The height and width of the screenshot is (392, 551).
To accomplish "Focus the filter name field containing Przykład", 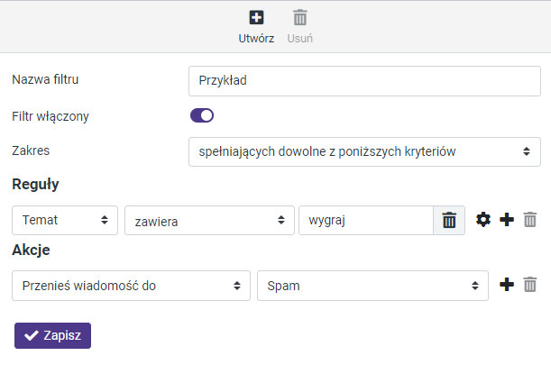I will (x=364, y=79).
